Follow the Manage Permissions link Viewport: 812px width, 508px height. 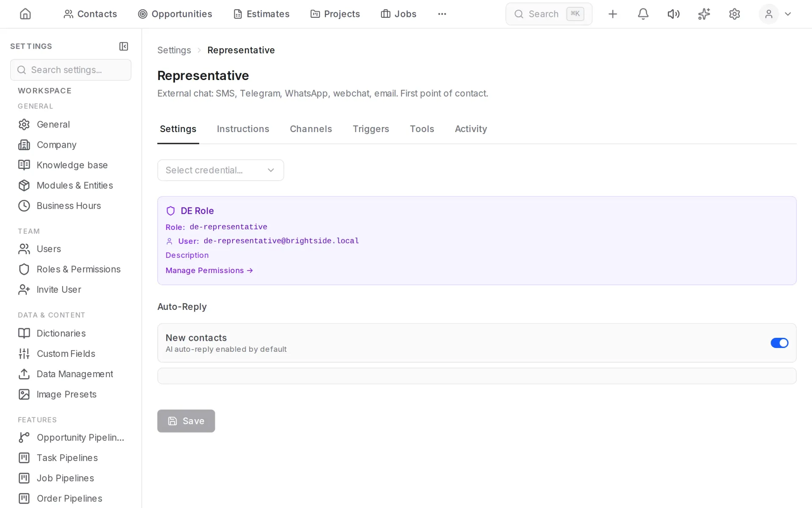tap(209, 271)
